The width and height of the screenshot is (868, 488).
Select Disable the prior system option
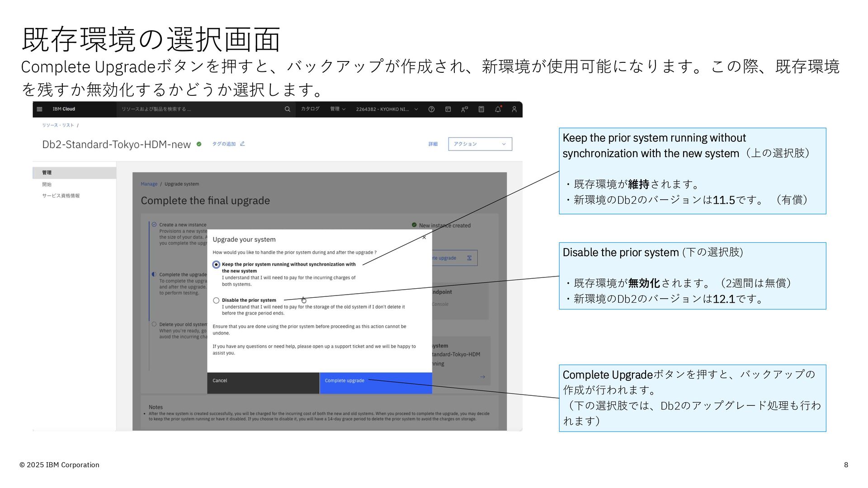point(216,300)
